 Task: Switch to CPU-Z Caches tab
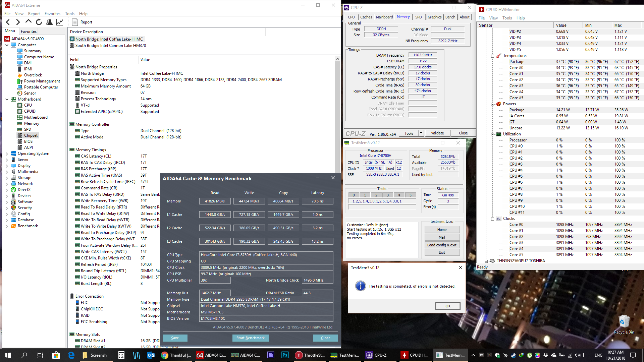click(x=366, y=17)
